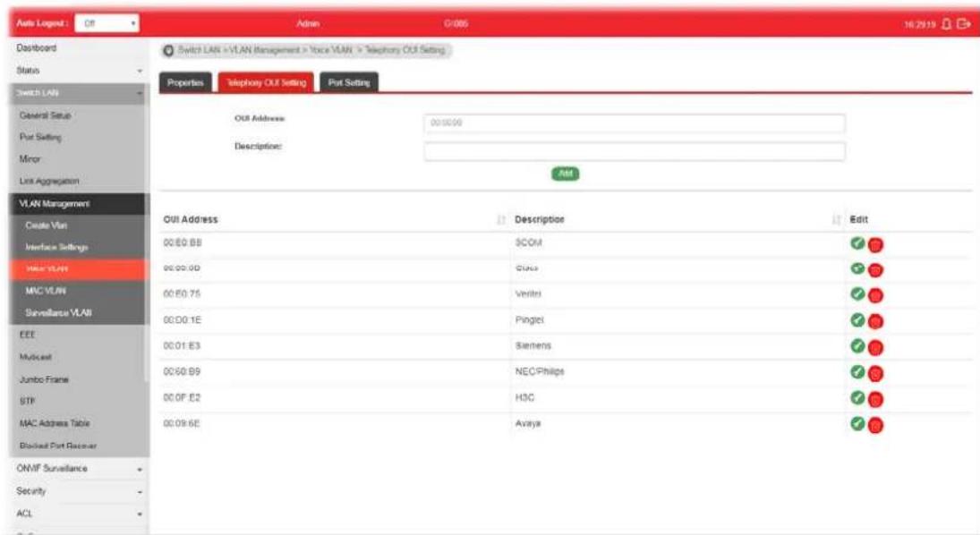The image size is (980, 535).
Task: Select the highlighted Voice VLAN item
Action: tap(80, 269)
